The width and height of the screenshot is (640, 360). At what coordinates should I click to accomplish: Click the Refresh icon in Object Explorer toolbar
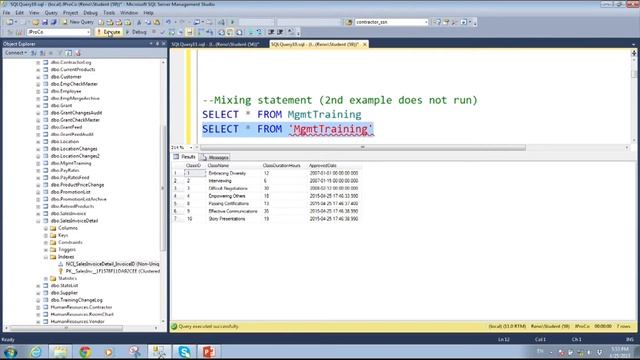point(69,53)
